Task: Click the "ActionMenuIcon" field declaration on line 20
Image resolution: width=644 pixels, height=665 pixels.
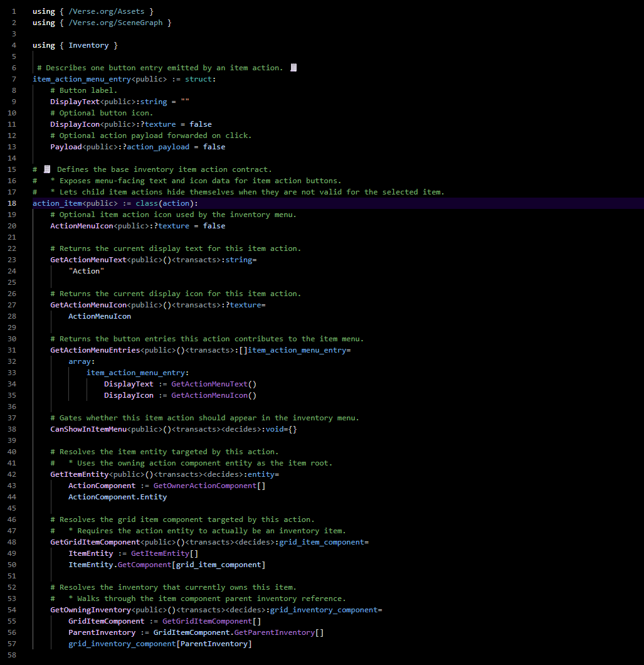Action: [x=82, y=226]
